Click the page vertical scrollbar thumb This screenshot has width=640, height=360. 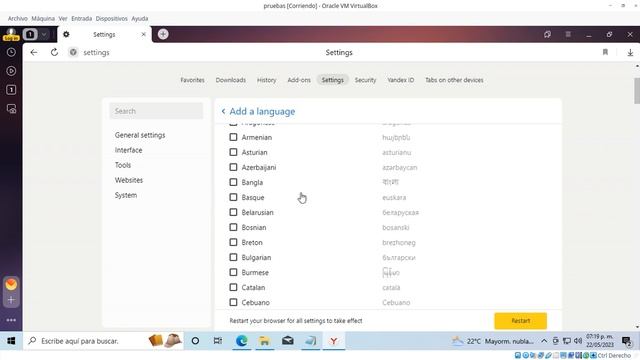tap(637, 91)
